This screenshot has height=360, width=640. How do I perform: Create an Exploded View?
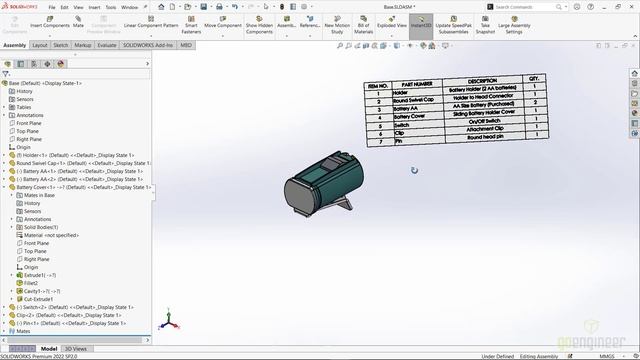click(392, 22)
